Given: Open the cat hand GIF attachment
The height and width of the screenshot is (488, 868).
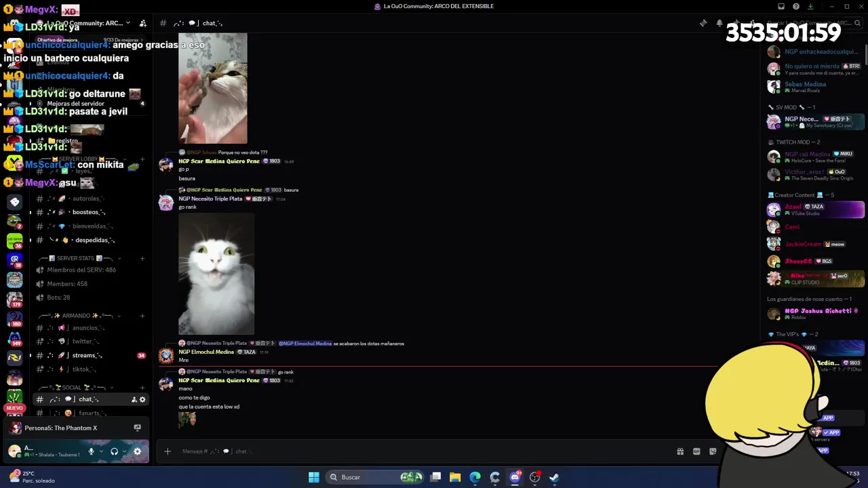Looking at the screenshot, I should click(213, 88).
